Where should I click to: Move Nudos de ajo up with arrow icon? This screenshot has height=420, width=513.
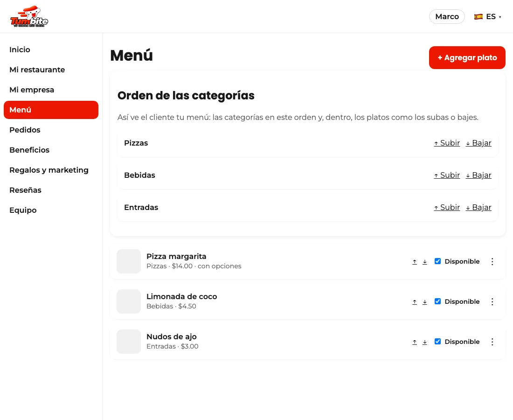(415, 342)
